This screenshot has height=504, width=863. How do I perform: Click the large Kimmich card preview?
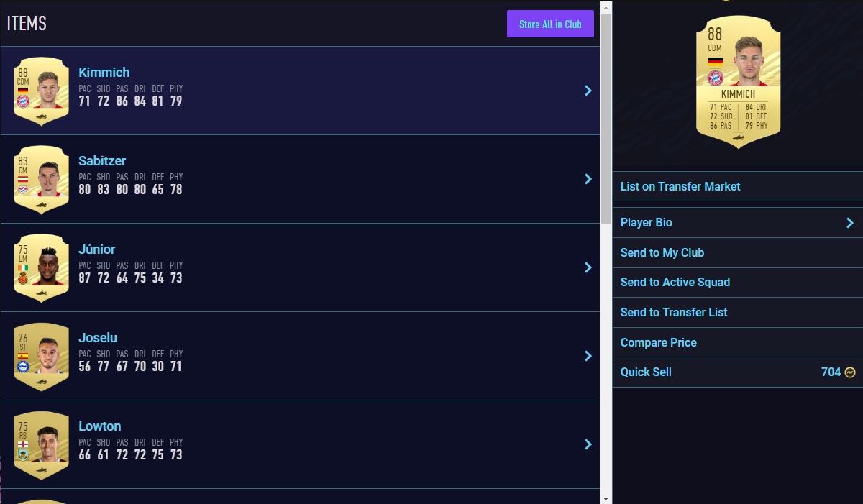pyautogui.click(x=738, y=82)
